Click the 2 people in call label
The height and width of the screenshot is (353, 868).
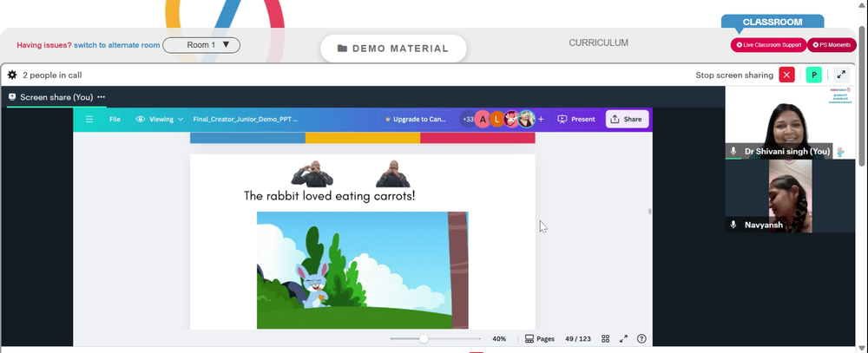click(x=52, y=75)
